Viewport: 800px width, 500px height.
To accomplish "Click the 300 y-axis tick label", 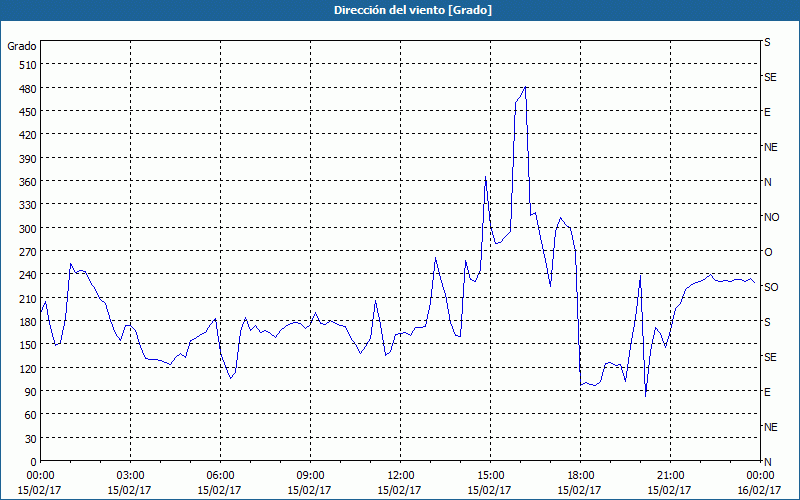I will (x=28, y=229).
